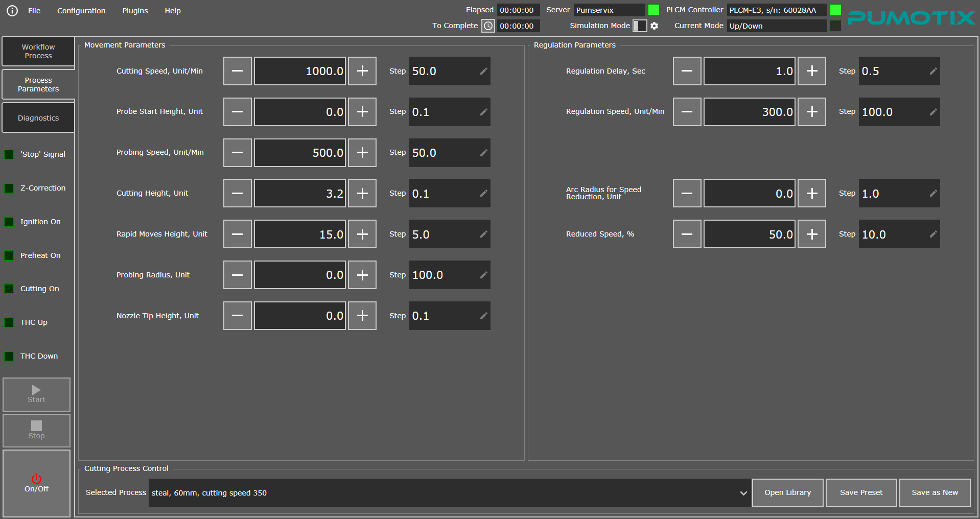Click the green Server status indicator

(x=654, y=10)
